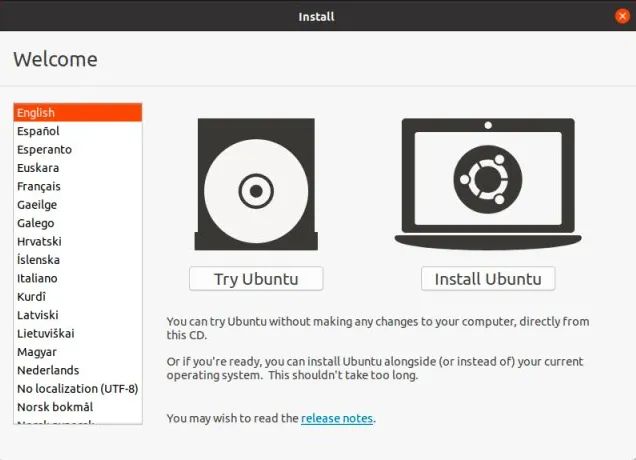Select Magyar language option
636x460 pixels.
78,352
